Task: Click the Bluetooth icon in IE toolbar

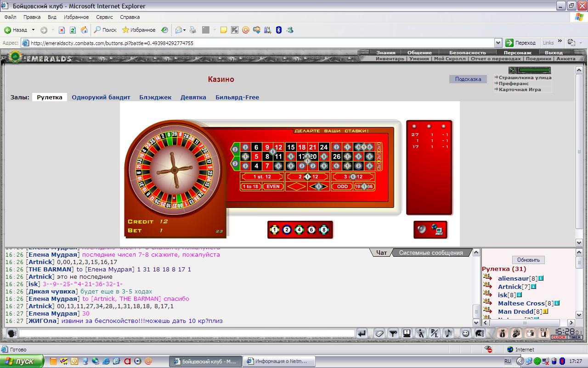Action: coord(278,30)
